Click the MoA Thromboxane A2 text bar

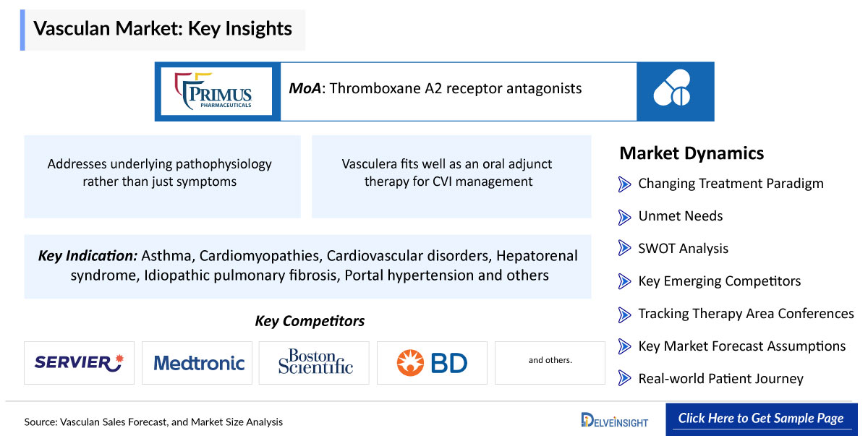458,91
